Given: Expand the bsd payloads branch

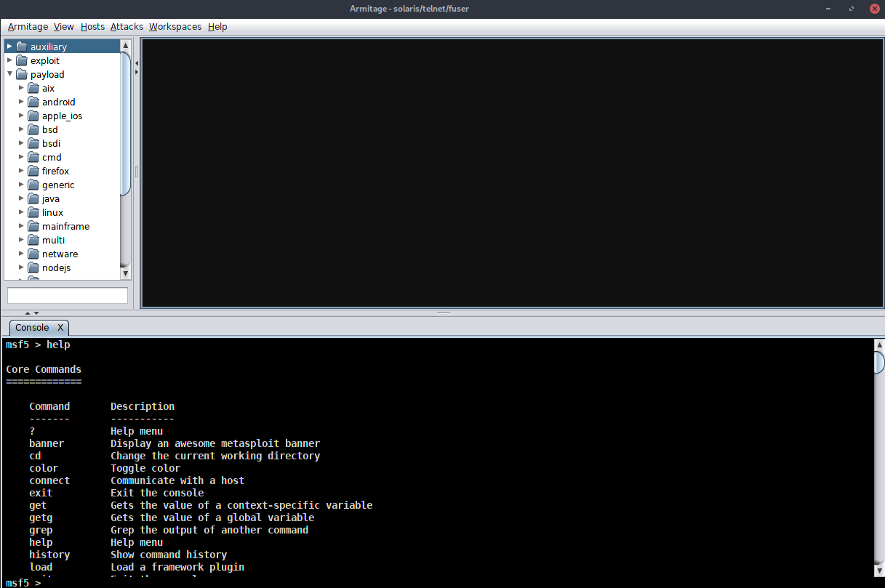Looking at the screenshot, I should click(x=21, y=129).
